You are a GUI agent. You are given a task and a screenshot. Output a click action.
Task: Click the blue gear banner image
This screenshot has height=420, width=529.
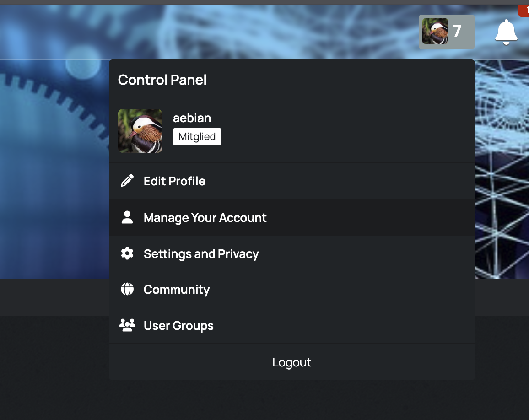click(50, 160)
